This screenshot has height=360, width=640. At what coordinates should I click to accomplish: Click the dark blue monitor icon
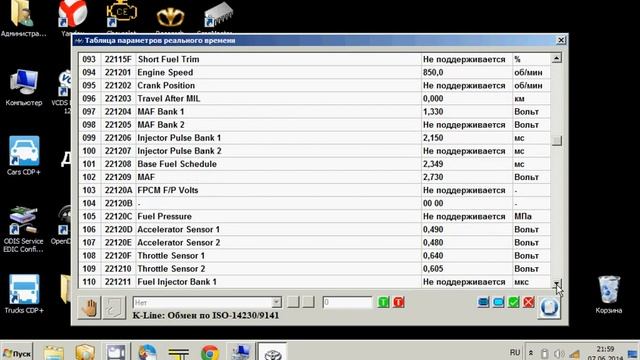(483, 302)
